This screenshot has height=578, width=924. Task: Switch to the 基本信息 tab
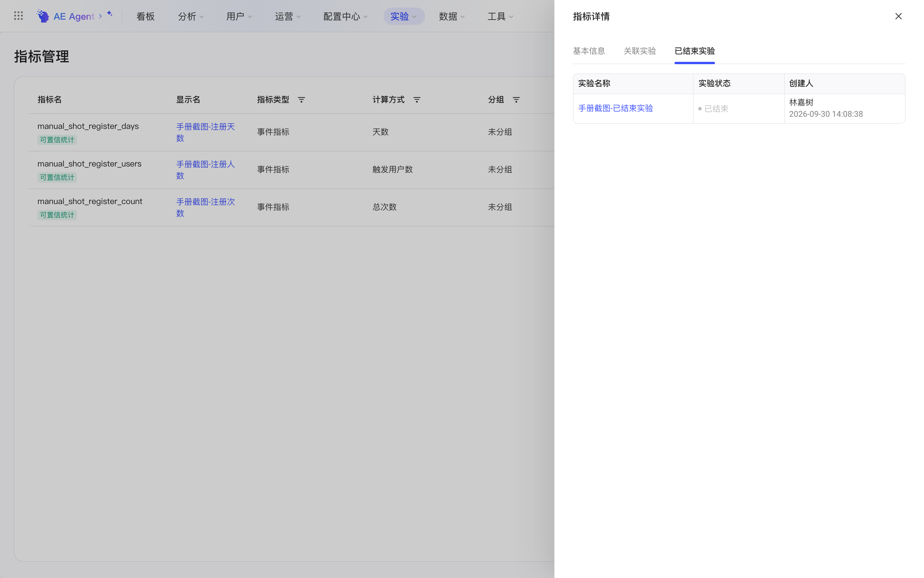(589, 51)
